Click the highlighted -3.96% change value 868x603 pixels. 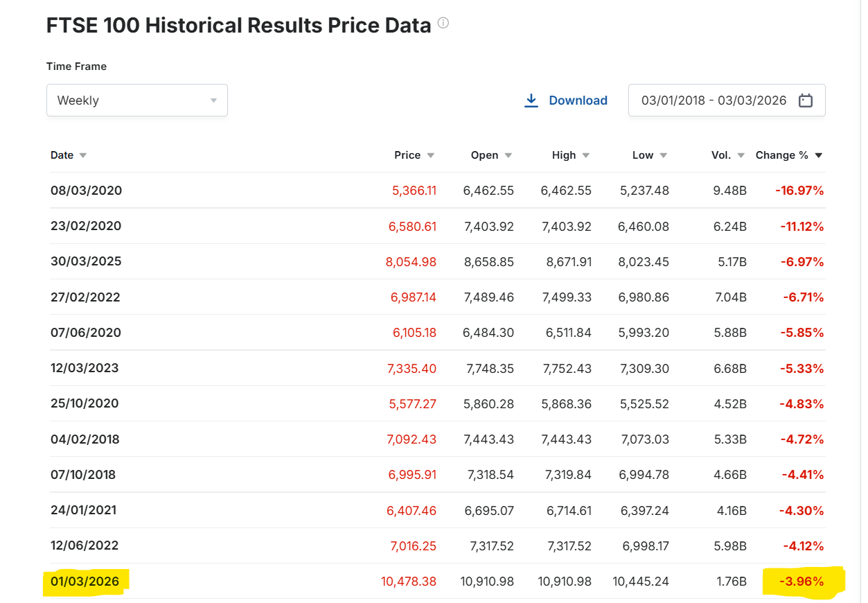point(801,582)
